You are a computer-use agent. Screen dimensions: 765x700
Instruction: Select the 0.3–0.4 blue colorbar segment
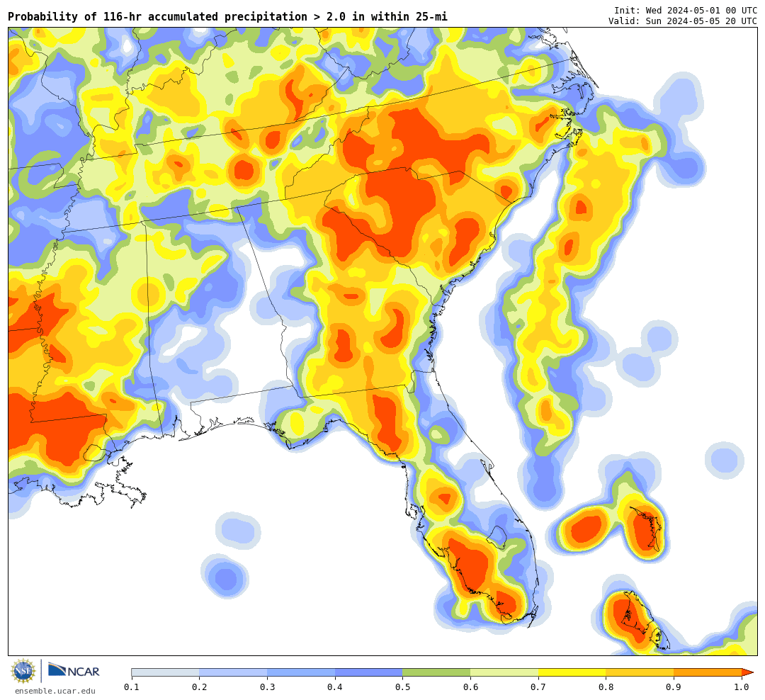point(300,672)
